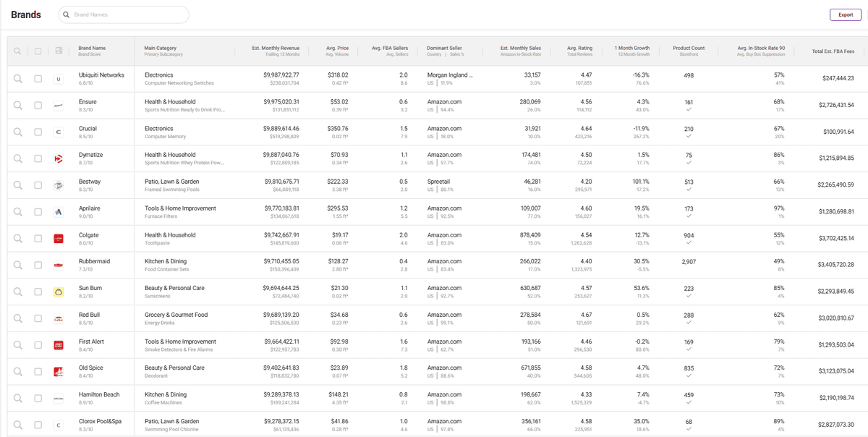The image size is (868, 437).
Task: Select the Hamilton Beach row checkbox
Action: 38,398
